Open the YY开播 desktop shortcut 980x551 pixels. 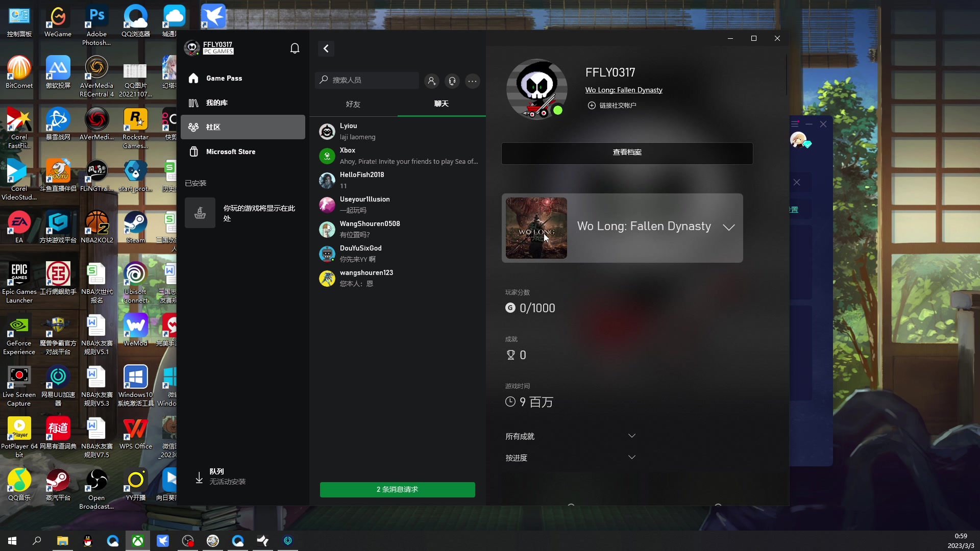click(x=136, y=485)
